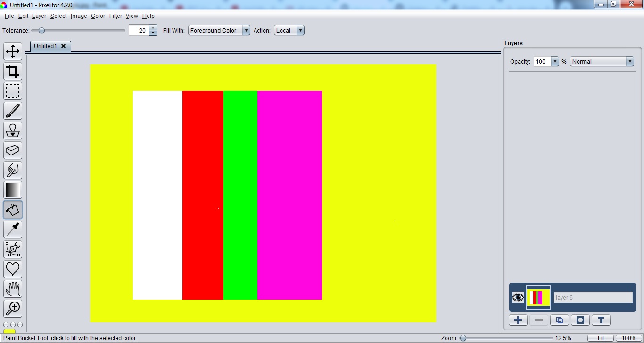Add a layer mask
Screen dimensions: 644x343
[x=580, y=320]
